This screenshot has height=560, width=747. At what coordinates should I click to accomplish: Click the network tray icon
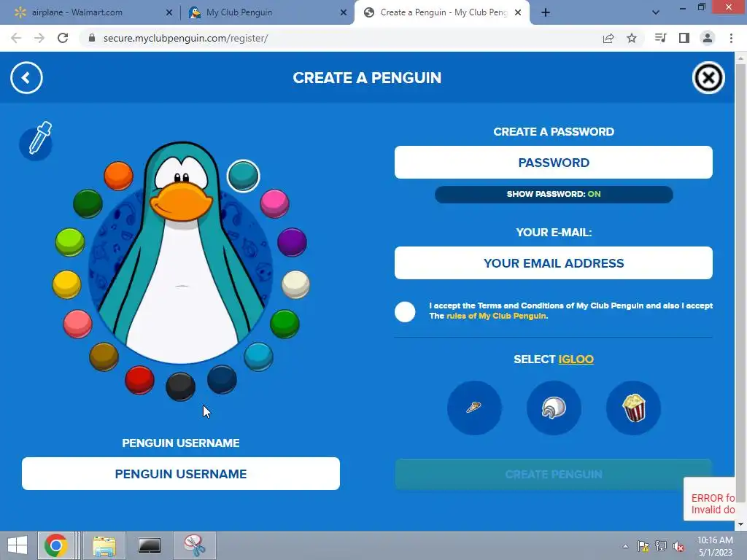pyautogui.click(x=661, y=546)
